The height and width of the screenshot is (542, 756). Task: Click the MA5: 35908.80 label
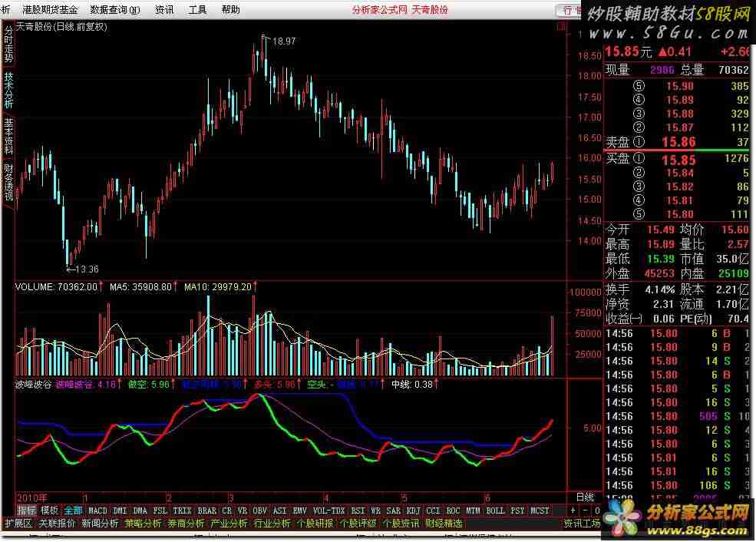[140, 287]
